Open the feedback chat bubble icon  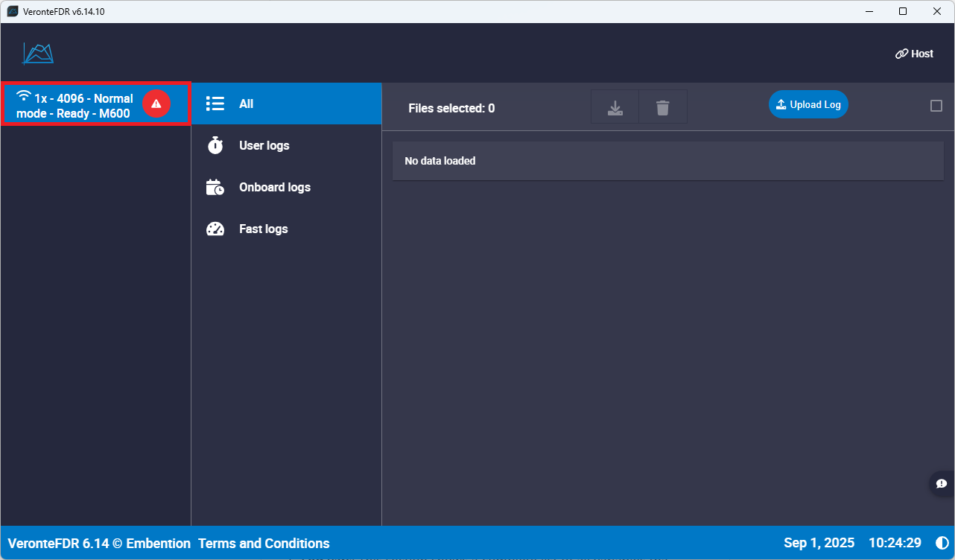(x=942, y=483)
